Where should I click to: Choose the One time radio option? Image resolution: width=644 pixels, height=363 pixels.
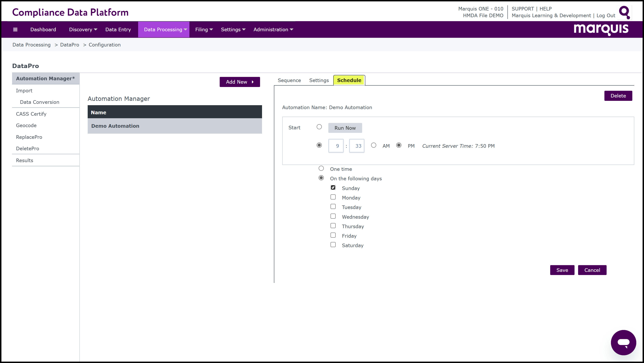coord(321,168)
